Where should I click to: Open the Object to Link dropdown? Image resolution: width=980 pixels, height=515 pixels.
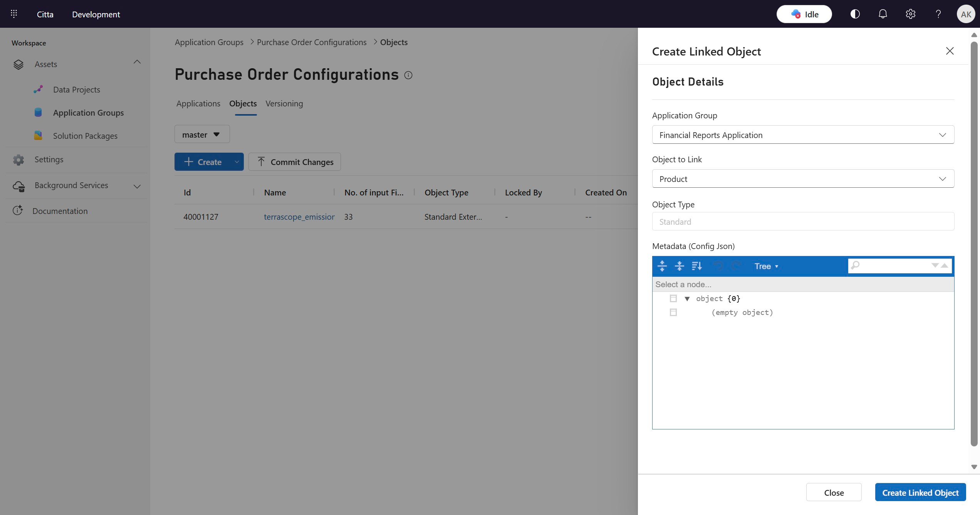(x=803, y=179)
